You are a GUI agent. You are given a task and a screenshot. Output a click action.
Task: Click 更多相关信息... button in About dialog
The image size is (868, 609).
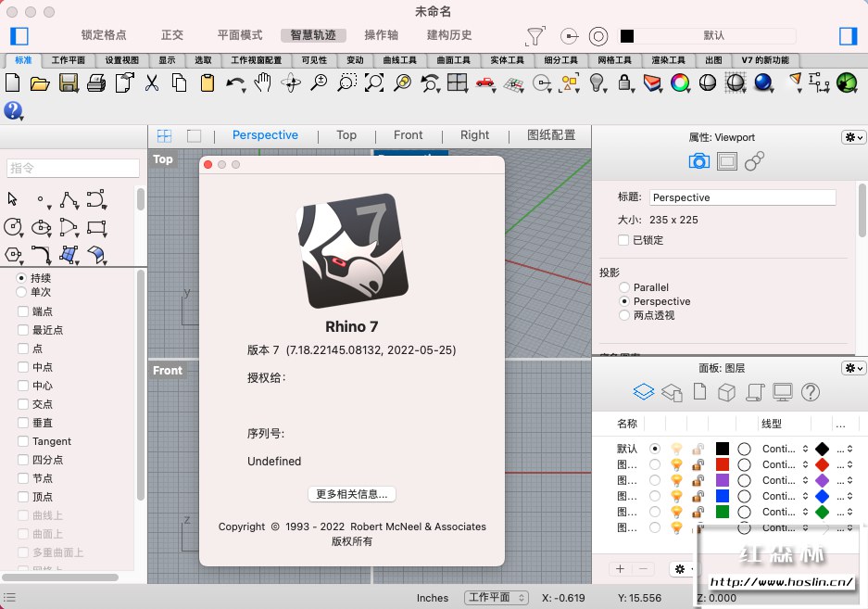(x=351, y=494)
